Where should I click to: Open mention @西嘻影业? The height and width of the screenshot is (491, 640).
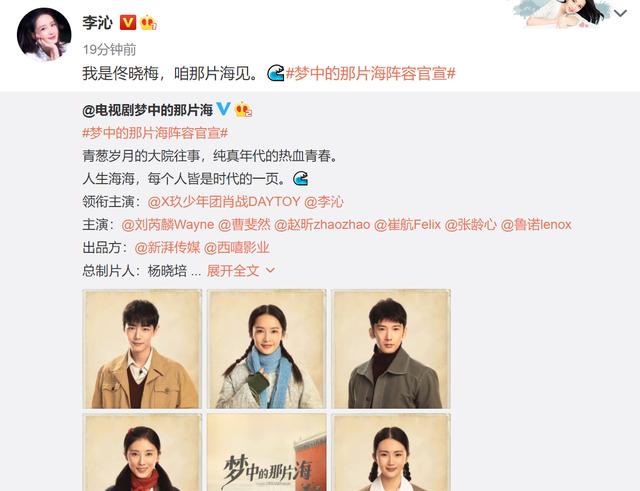[237, 247]
